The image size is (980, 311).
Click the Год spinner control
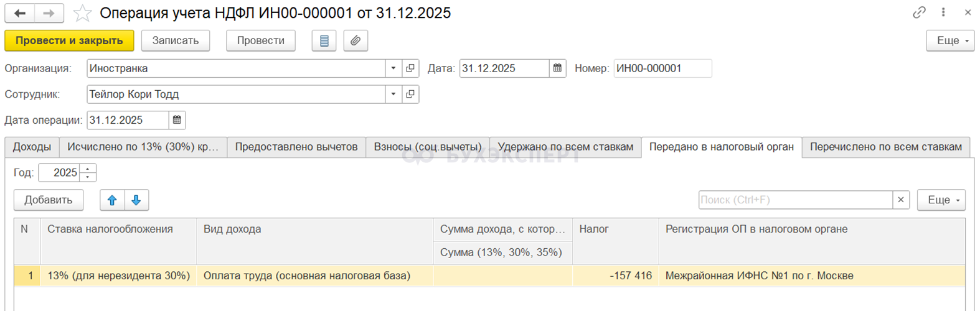click(x=88, y=173)
